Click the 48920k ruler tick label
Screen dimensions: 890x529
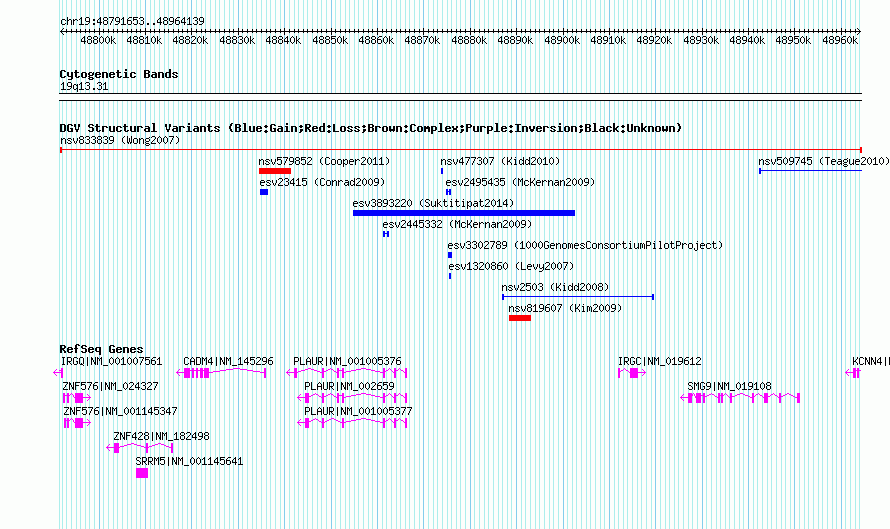coord(654,40)
